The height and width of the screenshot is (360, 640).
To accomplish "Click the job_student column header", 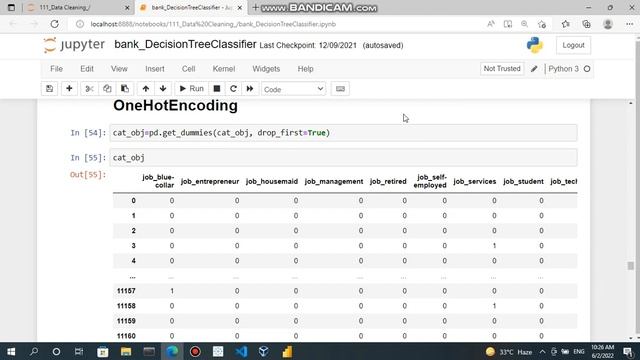I will click(523, 181).
